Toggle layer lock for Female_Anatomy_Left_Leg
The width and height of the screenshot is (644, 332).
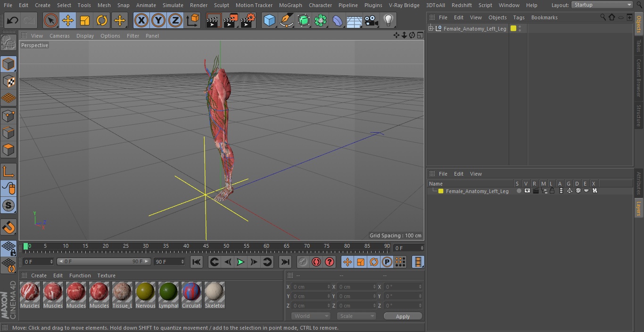pos(552,191)
